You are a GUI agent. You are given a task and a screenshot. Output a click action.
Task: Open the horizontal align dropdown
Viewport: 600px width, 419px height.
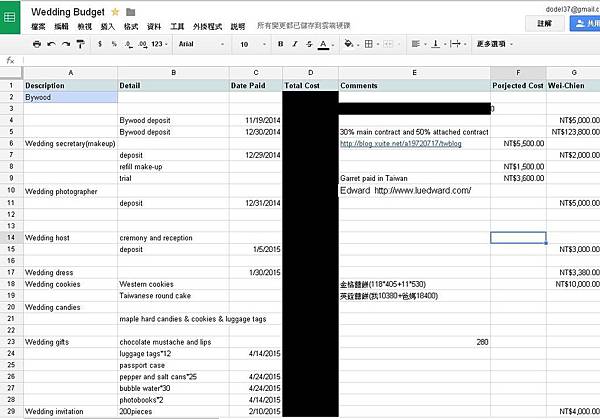(x=419, y=44)
